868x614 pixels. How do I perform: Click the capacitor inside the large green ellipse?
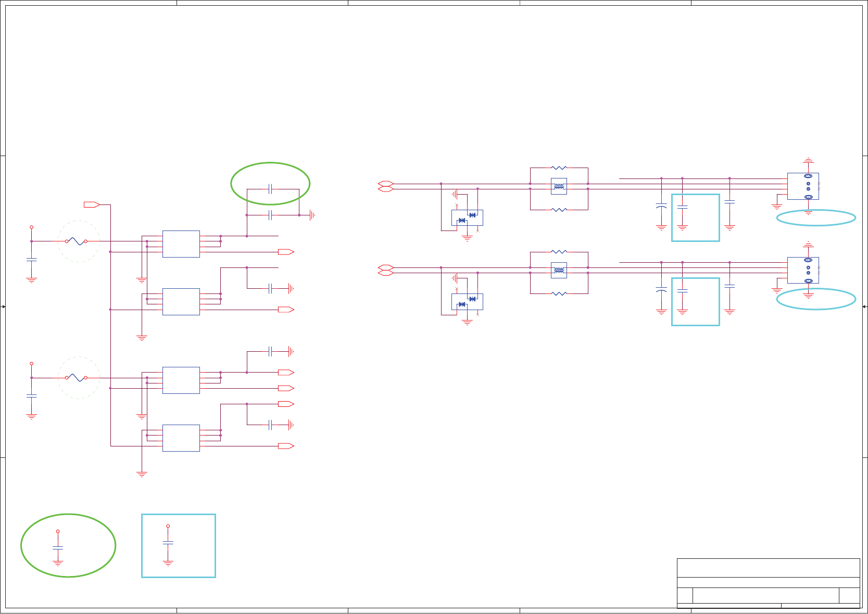pos(58,548)
